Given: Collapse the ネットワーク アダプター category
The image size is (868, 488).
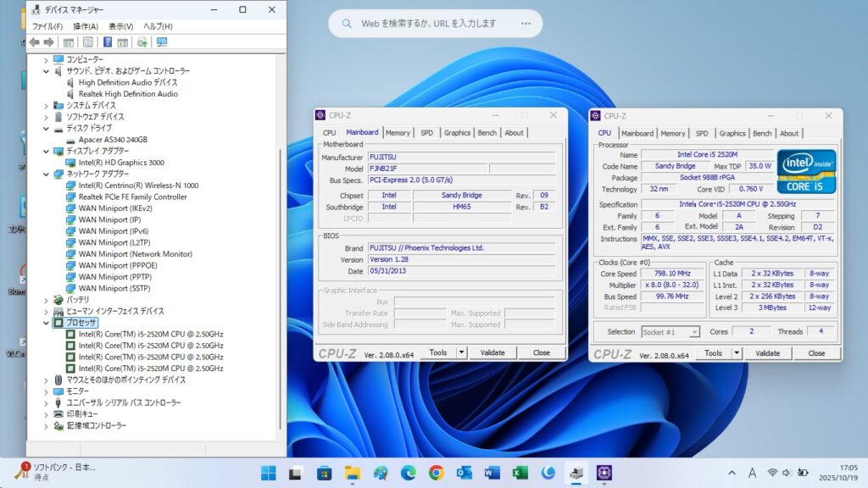Looking at the screenshot, I should click(47, 174).
